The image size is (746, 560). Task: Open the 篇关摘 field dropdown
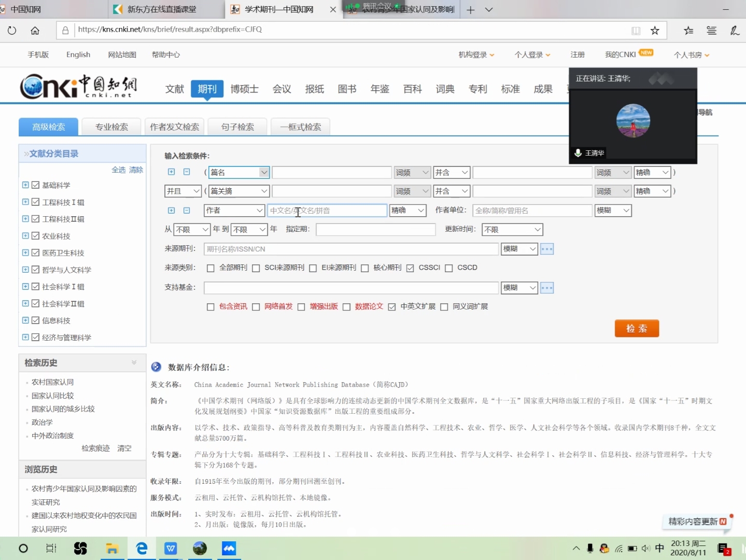click(x=239, y=191)
